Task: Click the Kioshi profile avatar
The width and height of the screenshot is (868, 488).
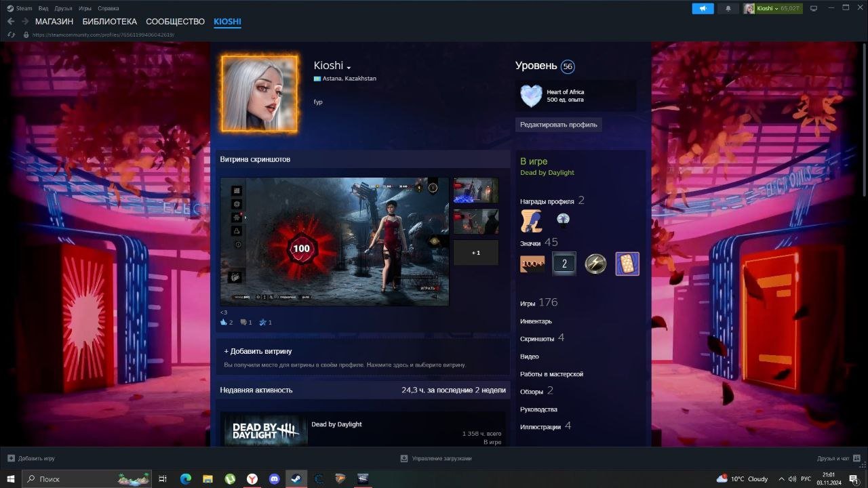Action: (259, 94)
